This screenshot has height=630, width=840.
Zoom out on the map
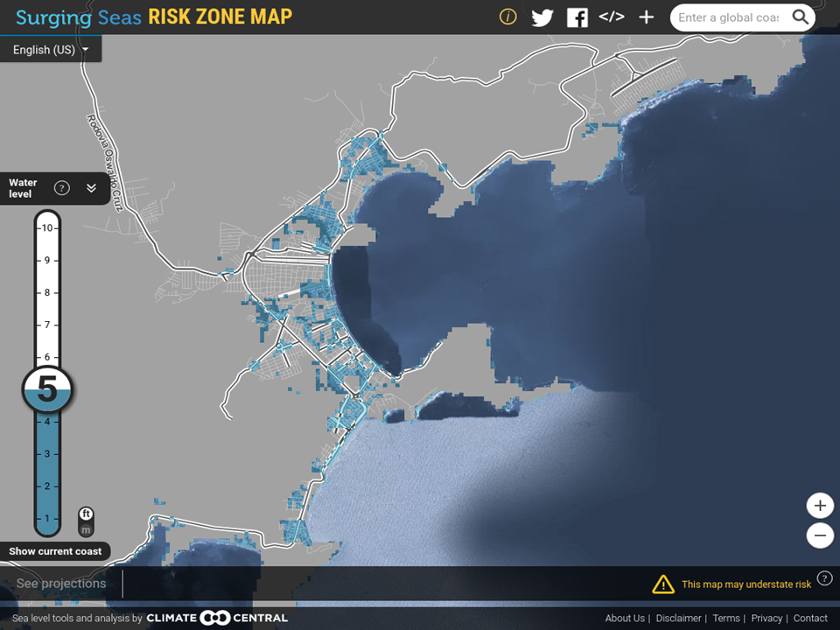point(820,535)
